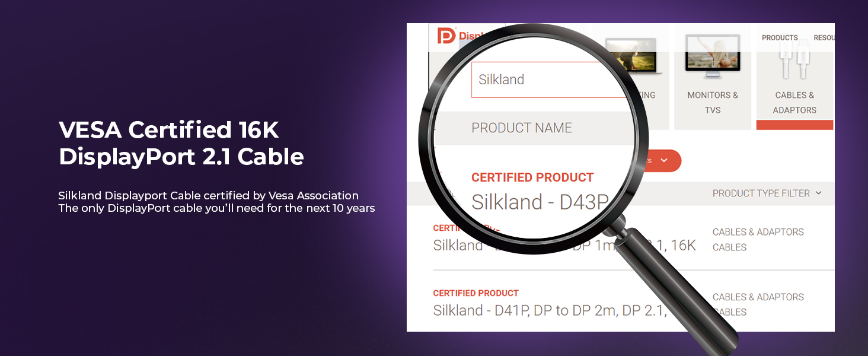Viewport: 868px width, 356px height.
Task: Open the orange filter dropdown chevron
Action: pyautogui.click(x=663, y=160)
